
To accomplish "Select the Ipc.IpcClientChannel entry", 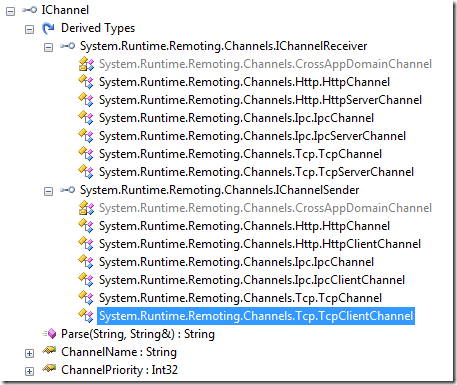I will click(252, 280).
